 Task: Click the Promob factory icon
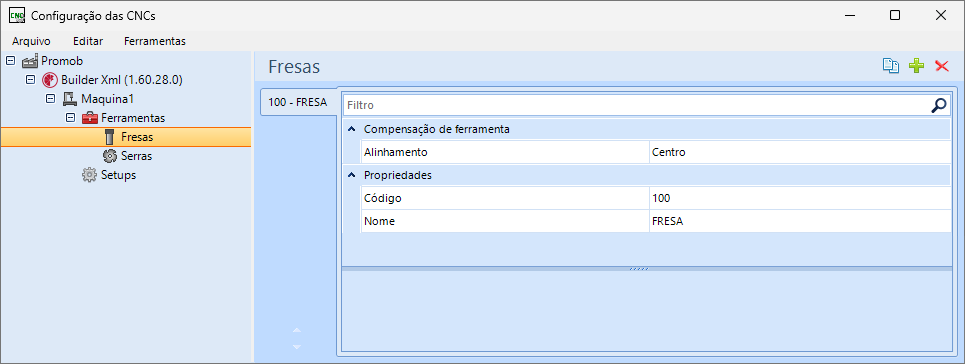click(30, 61)
